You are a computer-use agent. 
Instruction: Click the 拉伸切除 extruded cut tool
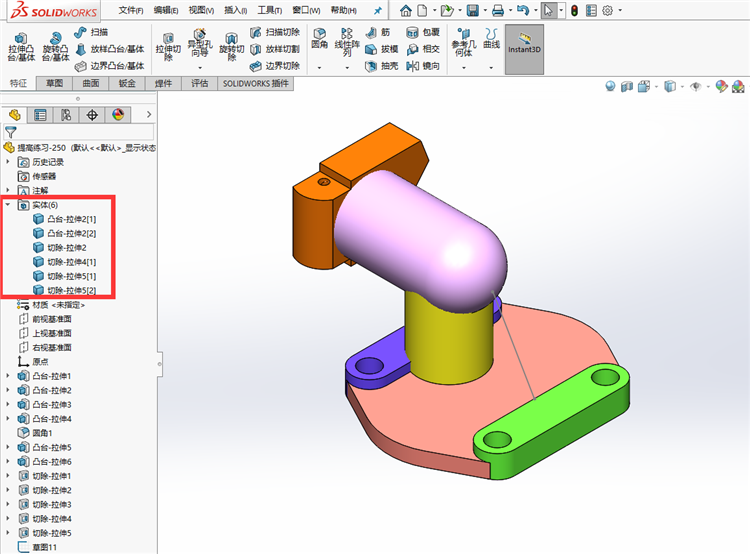pyautogui.click(x=168, y=47)
